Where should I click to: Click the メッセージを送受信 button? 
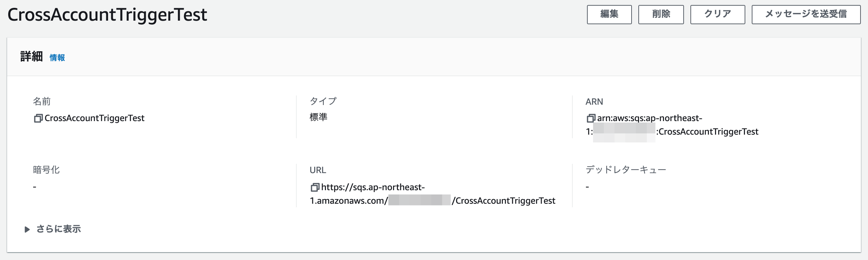805,15
